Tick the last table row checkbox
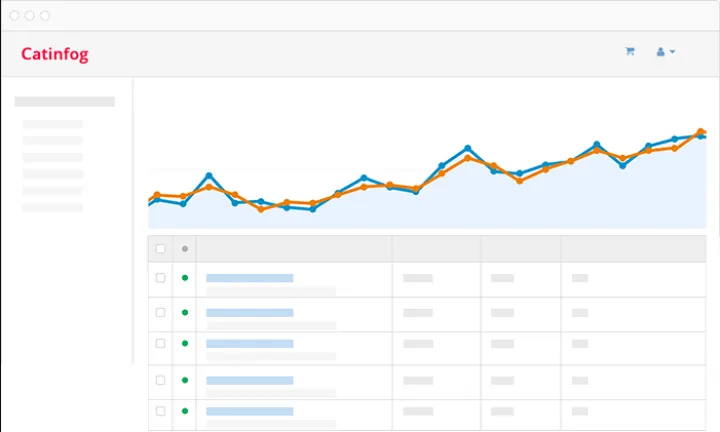 160,410
